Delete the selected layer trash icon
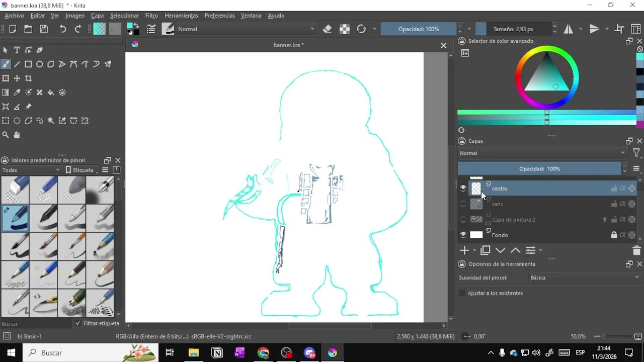 point(636,250)
